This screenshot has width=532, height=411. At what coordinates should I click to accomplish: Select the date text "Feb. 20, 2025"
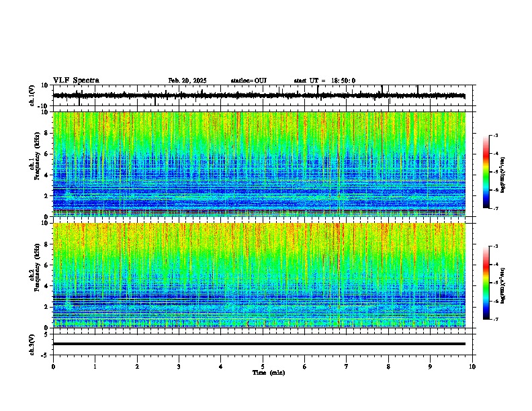click(187, 81)
